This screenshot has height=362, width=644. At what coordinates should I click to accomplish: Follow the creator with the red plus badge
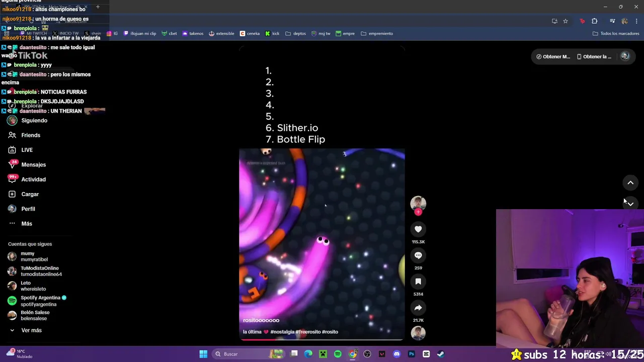(x=418, y=212)
